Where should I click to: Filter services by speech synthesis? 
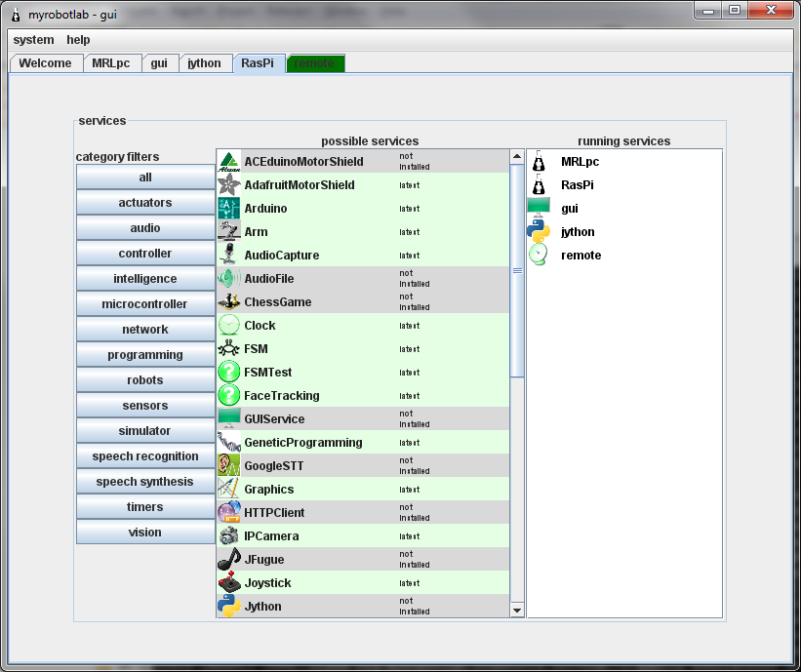point(145,482)
